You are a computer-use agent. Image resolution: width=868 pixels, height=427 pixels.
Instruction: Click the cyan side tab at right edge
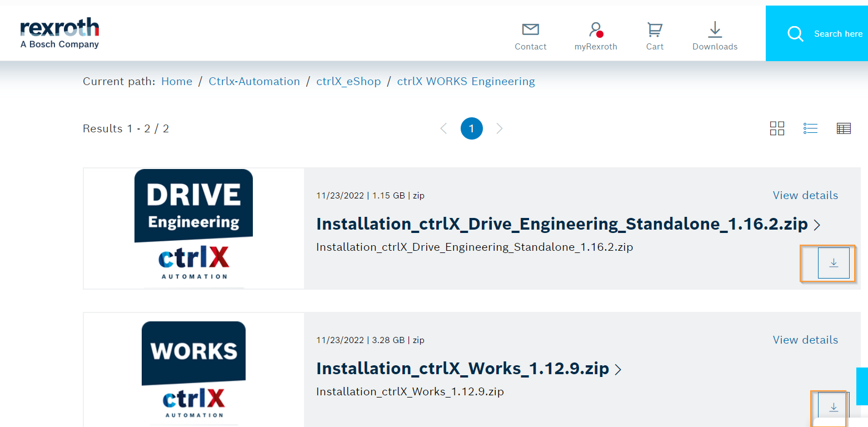862,386
